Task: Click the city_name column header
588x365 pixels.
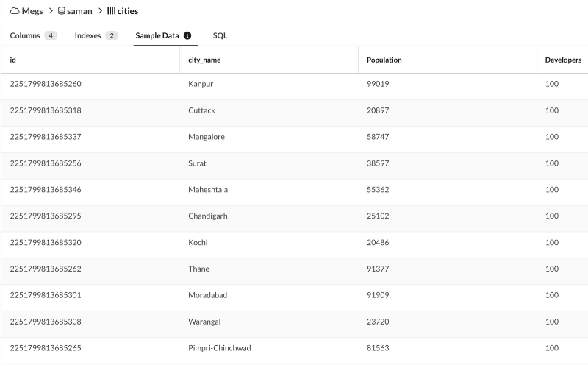Action: 204,60
